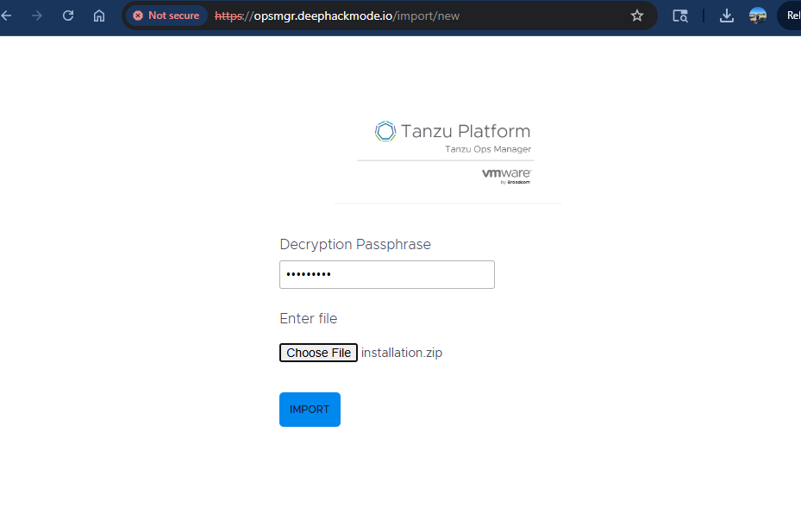
Task: Click the Decryption Passphrase label
Action: tap(355, 244)
